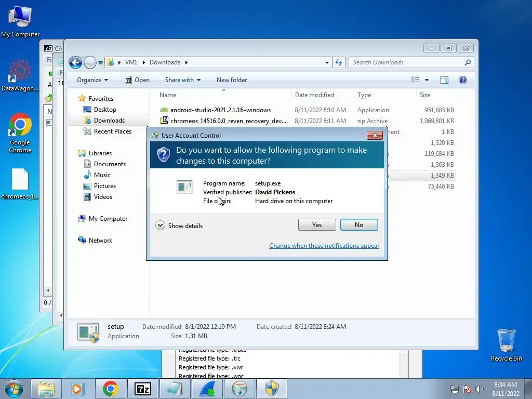Click setup.exe program icon in UAC dialog
This screenshot has width=532, height=399.
(x=184, y=187)
